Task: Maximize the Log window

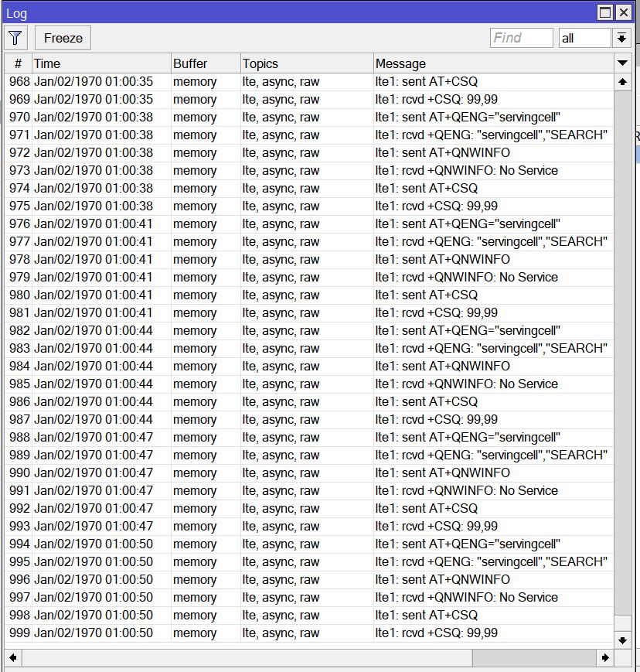Action: 605,12
